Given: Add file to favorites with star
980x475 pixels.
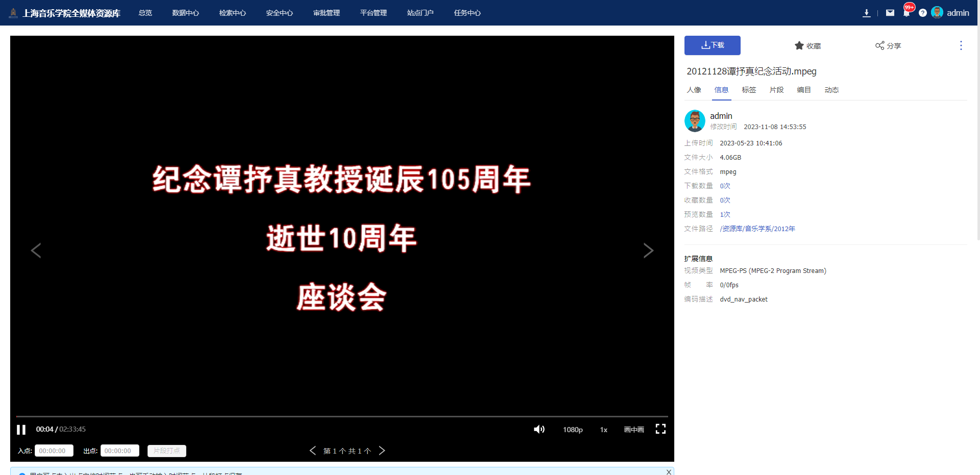Looking at the screenshot, I should 807,46.
